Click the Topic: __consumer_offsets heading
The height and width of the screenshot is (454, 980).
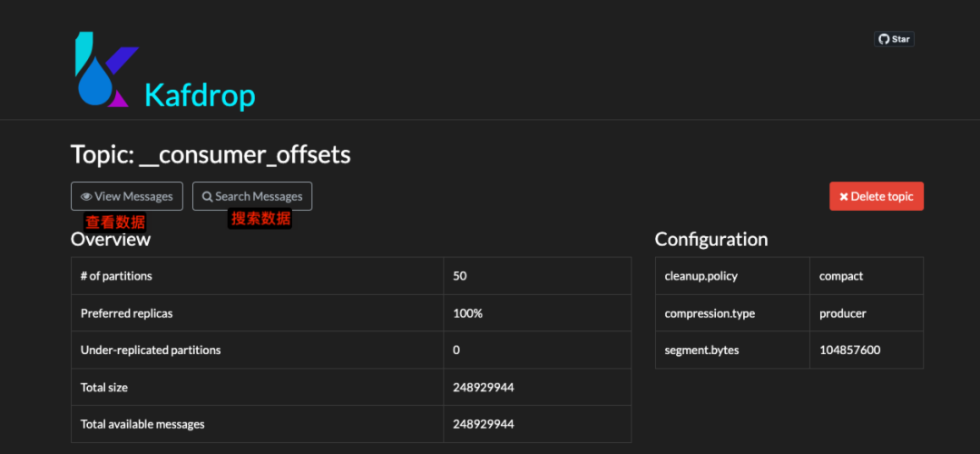(x=211, y=154)
